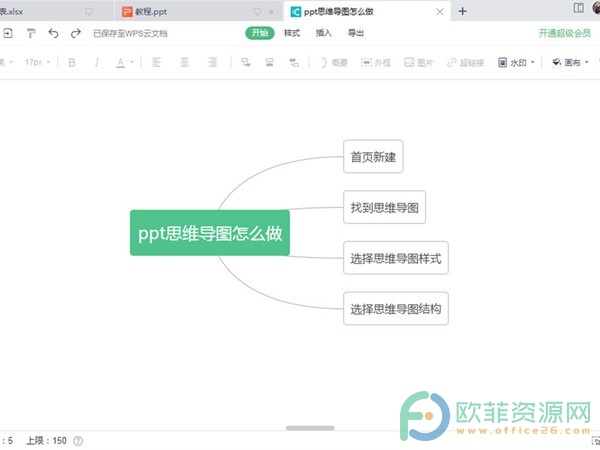Click the 上限：150 status text
The height and width of the screenshot is (450, 600).
point(46,441)
